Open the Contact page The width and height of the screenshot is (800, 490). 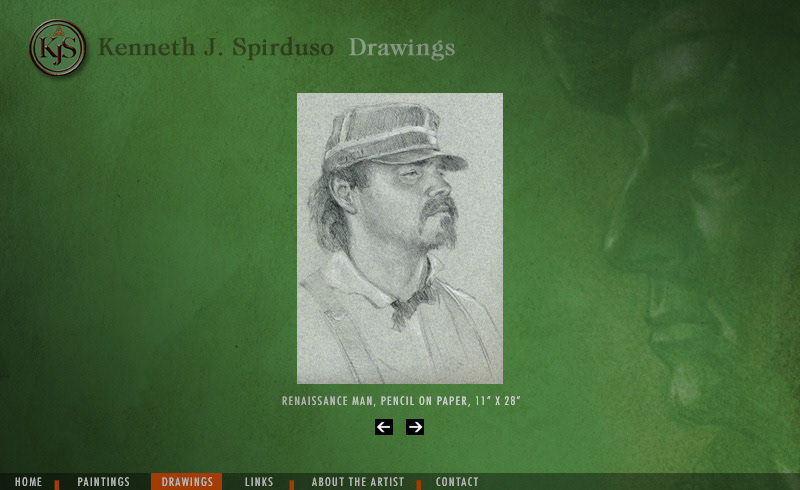[x=457, y=482]
